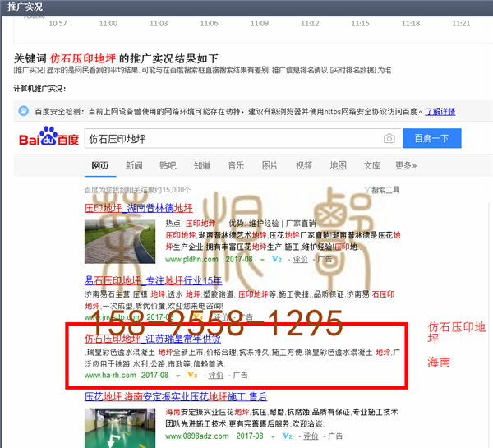Click 评价 link under www.pldhn.com
This screenshot has width=493, height=448.
point(300,260)
